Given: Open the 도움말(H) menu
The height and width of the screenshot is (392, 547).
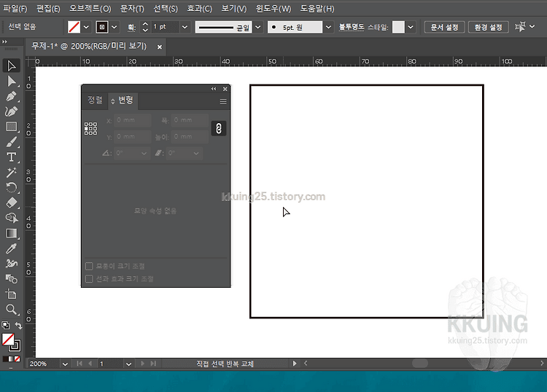Looking at the screenshot, I should (317, 8).
